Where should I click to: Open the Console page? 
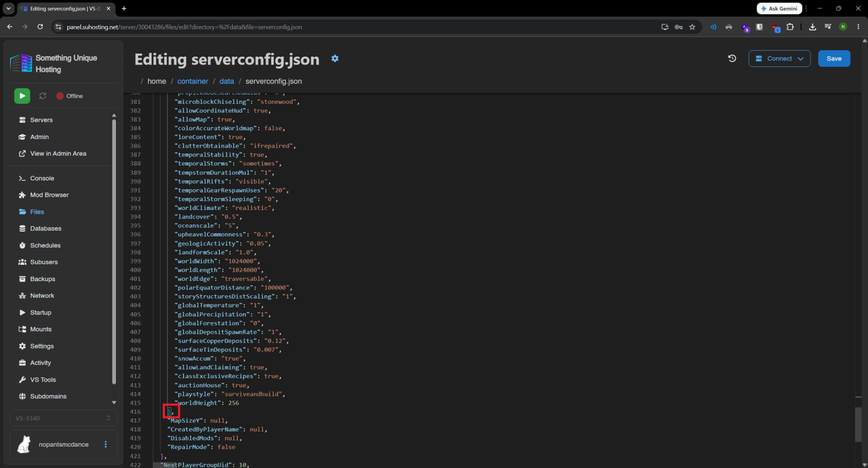[42, 178]
